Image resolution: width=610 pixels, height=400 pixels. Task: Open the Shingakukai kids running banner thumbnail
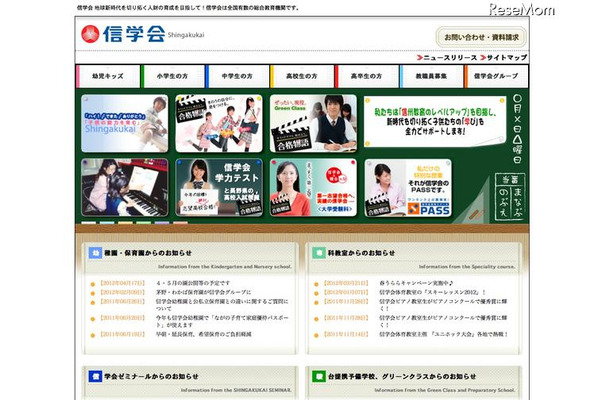click(124, 123)
